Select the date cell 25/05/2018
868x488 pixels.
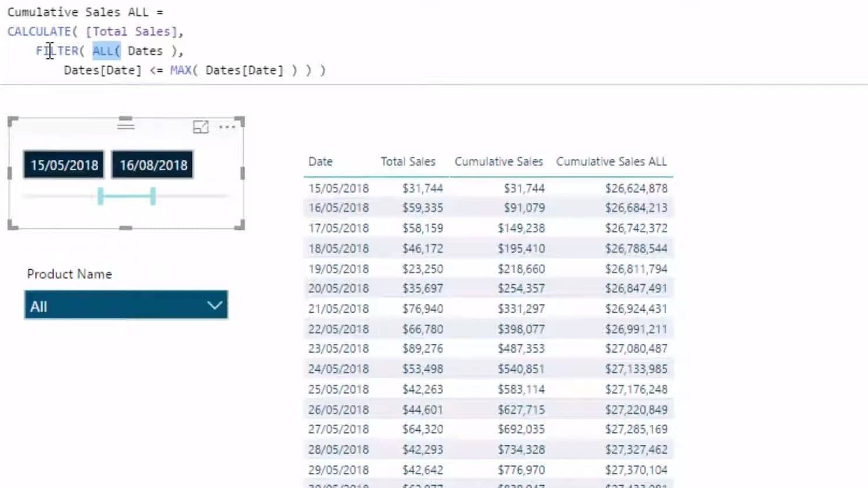tap(338, 389)
